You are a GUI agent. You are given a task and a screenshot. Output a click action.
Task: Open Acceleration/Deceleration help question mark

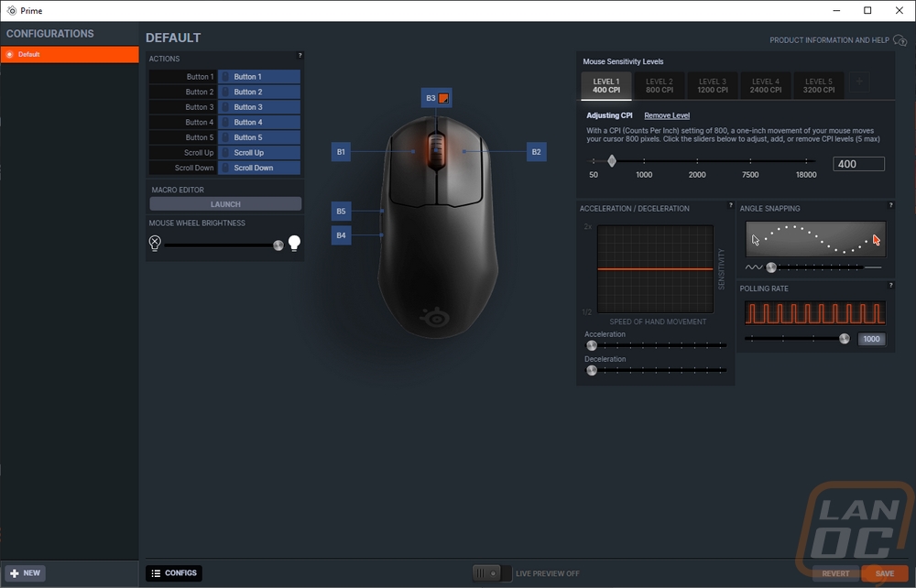tap(730, 205)
